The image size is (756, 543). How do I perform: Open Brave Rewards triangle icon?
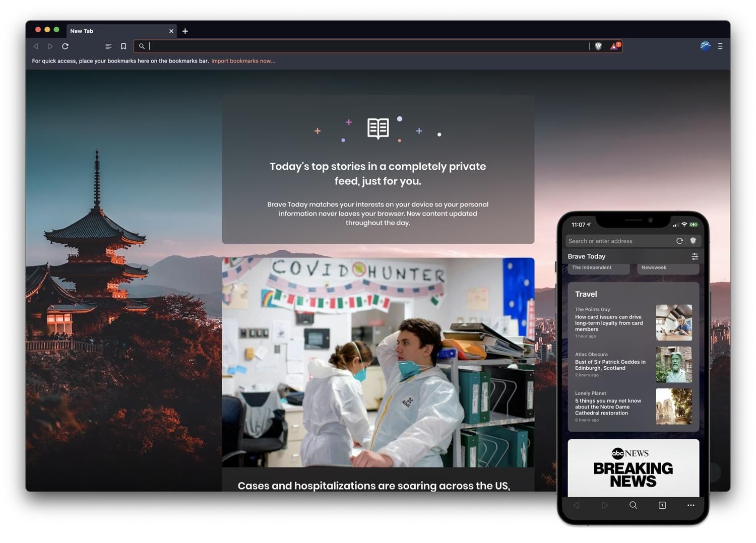[x=614, y=46]
